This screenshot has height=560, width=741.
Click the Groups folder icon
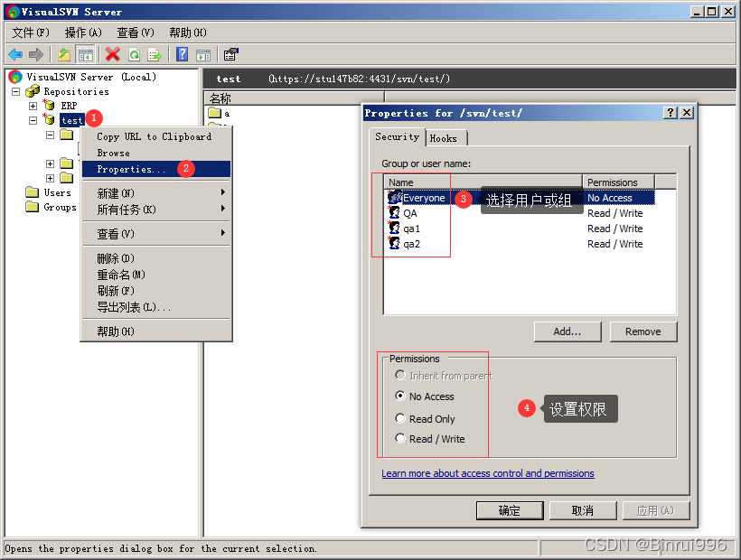[x=33, y=207]
